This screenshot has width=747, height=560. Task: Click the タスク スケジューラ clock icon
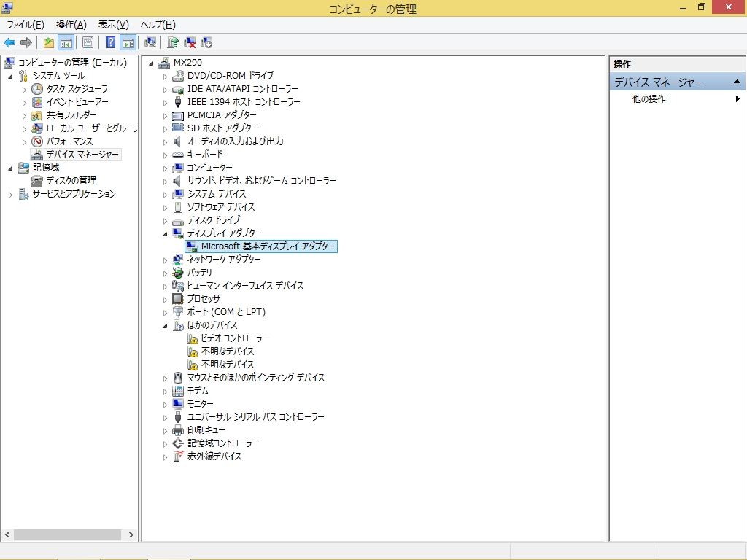coord(37,89)
